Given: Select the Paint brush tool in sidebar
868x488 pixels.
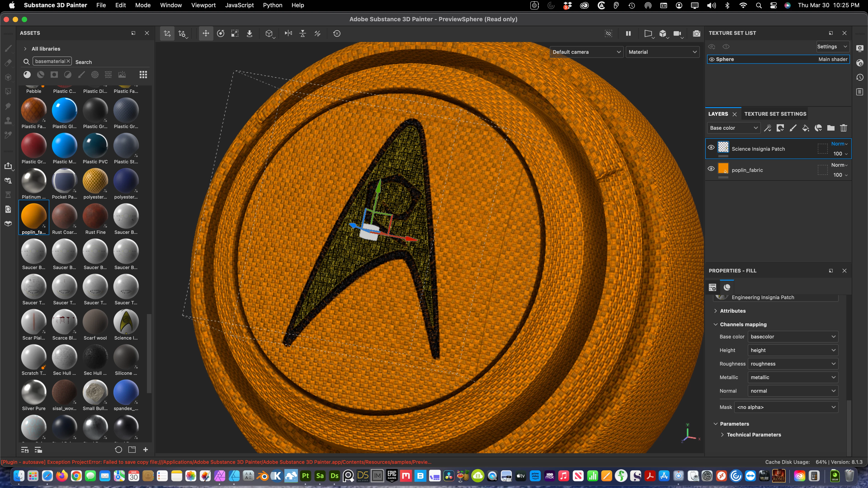Looking at the screenshot, I should coord(8,48).
